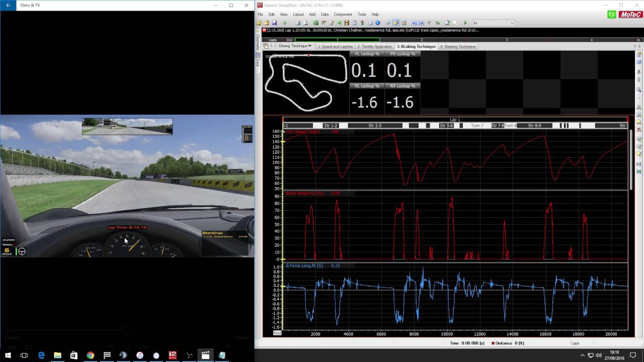Click the volume icon in system tray
The image size is (644, 362).
[x=599, y=355]
